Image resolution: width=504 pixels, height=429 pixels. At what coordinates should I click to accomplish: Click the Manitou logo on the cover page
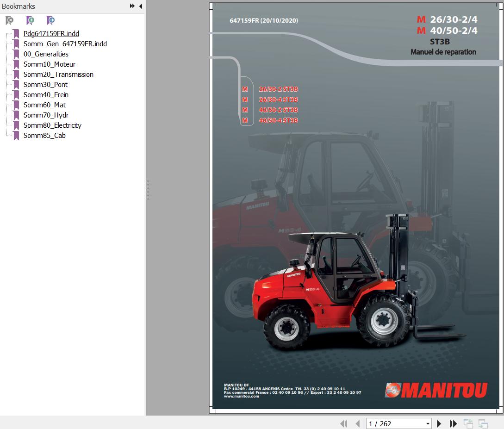(436, 390)
